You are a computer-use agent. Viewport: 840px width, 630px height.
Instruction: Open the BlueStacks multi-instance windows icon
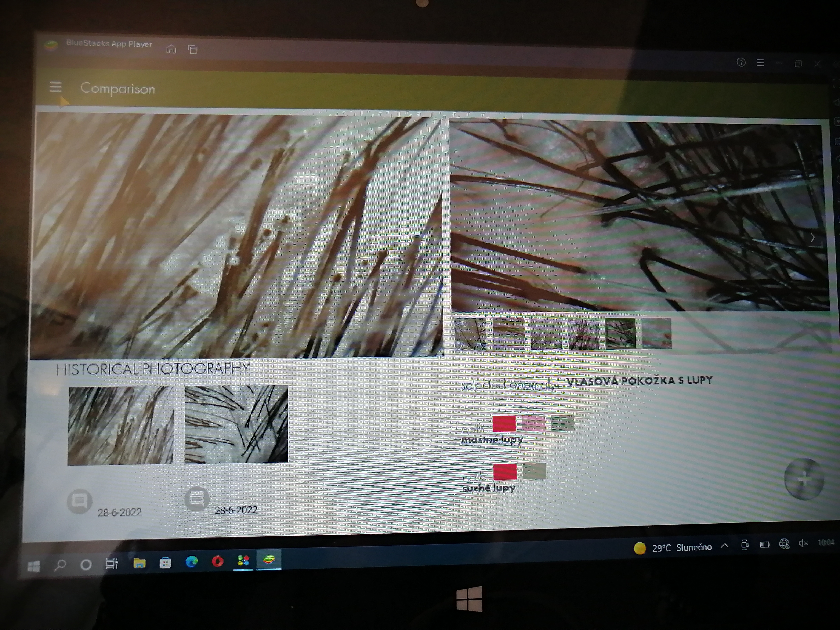coord(193,49)
